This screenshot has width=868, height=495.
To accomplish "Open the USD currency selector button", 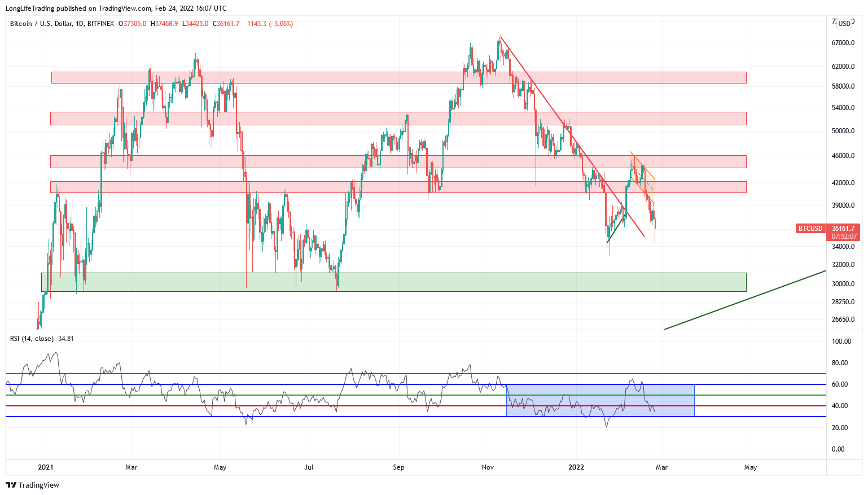I will click(x=844, y=24).
